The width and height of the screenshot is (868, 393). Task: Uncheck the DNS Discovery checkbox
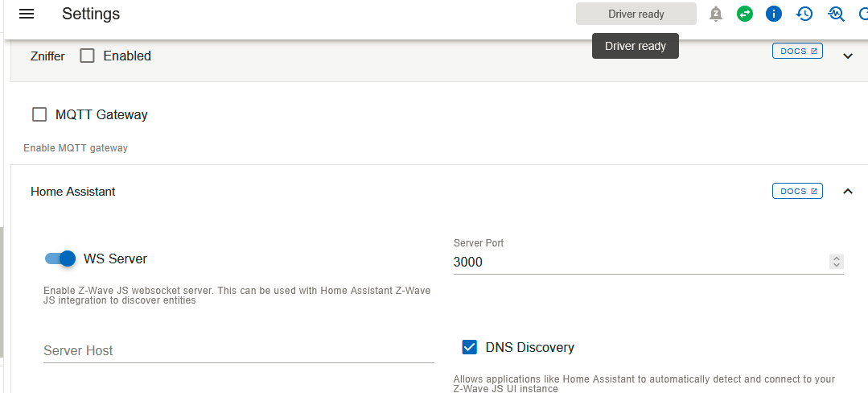coord(470,347)
